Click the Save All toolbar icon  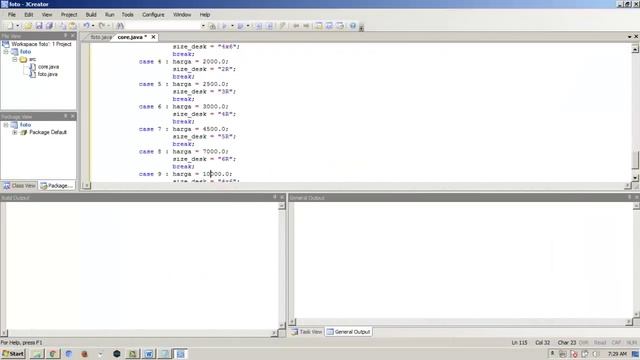pyautogui.click(x=49, y=26)
